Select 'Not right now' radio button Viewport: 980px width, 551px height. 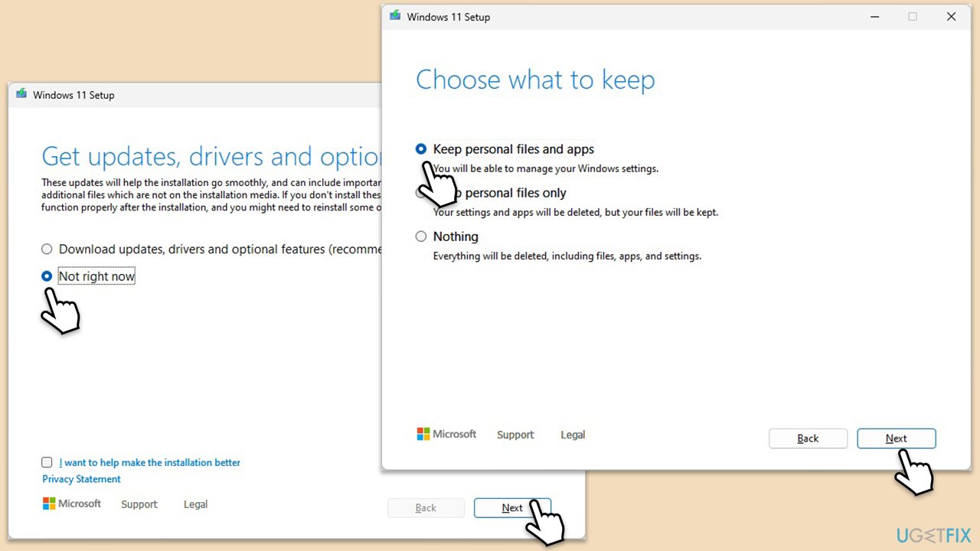click(x=47, y=276)
